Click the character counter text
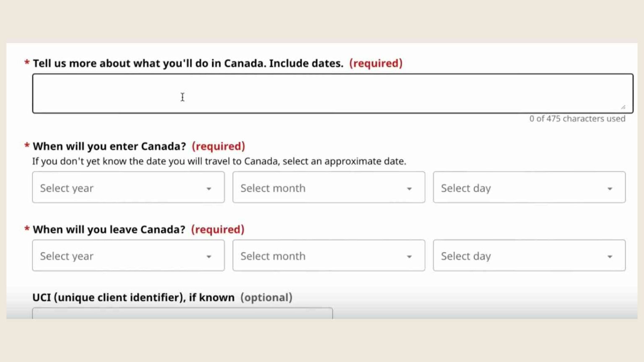The image size is (644, 362). (x=576, y=119)
